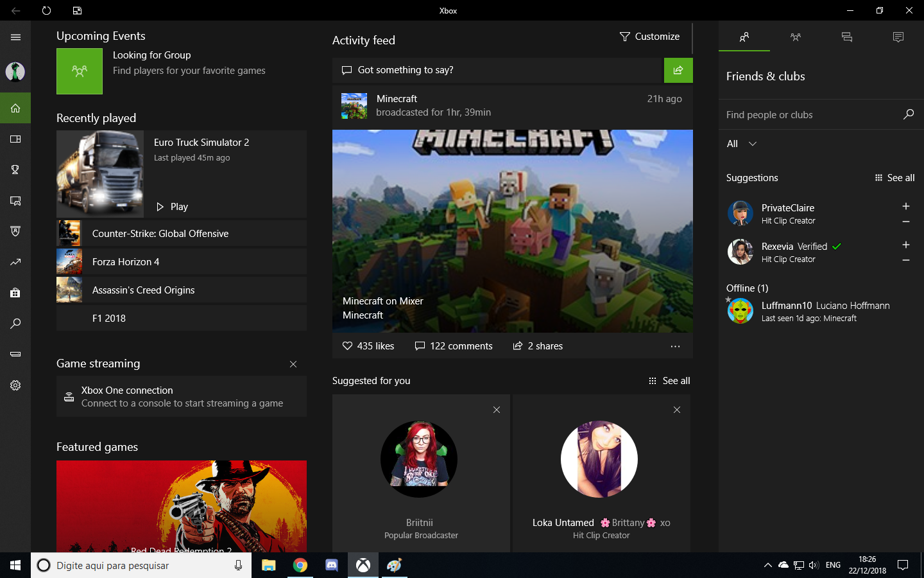
Task: Switch to the Friends tab icon
Action: (744, 37)
